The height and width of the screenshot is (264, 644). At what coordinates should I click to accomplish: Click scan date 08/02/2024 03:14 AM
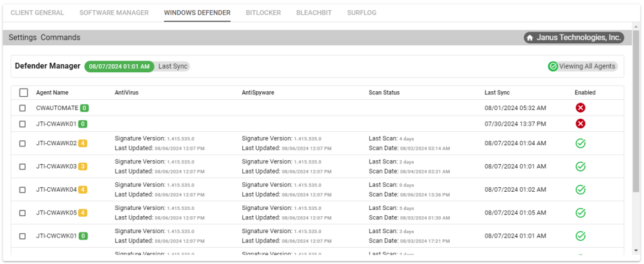coord(425,148)
